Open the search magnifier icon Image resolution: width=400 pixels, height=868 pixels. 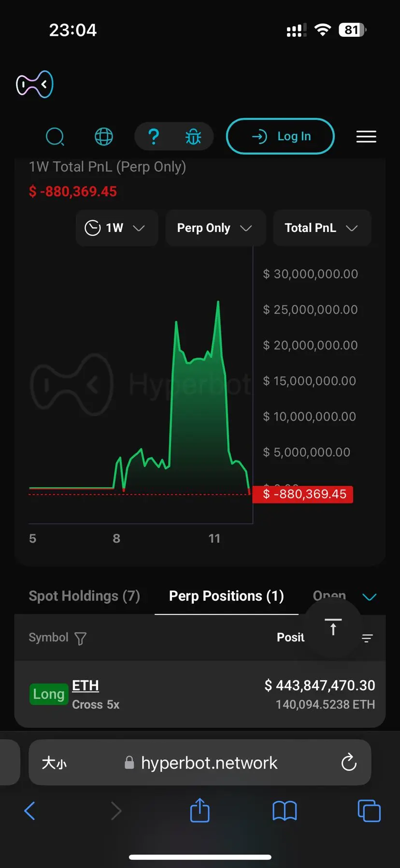pos(55,137)
